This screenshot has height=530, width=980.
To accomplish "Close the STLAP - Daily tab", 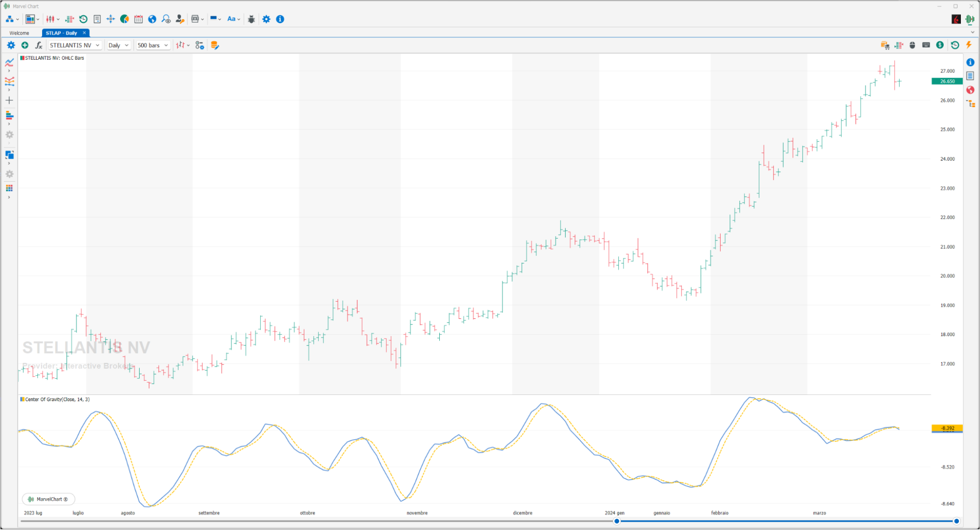I will [x=84, y=33].
